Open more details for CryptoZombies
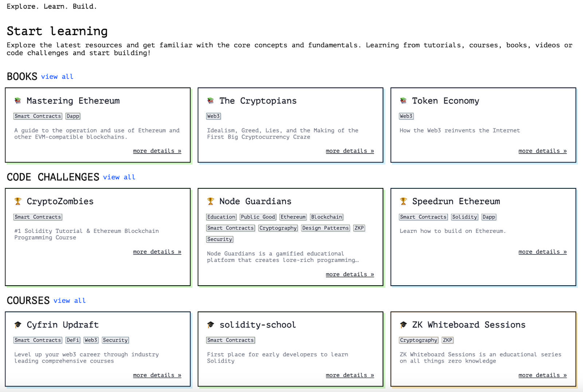 point(157,252)
